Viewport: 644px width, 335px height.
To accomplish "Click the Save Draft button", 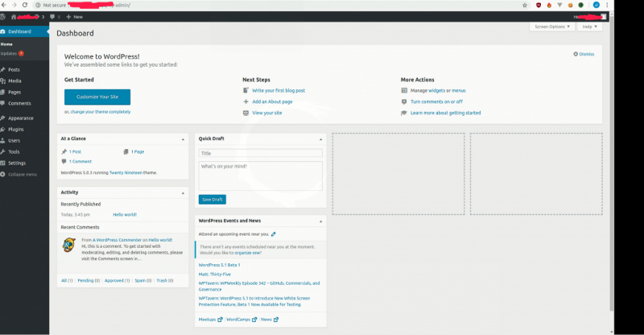I will tap(213, 200).
